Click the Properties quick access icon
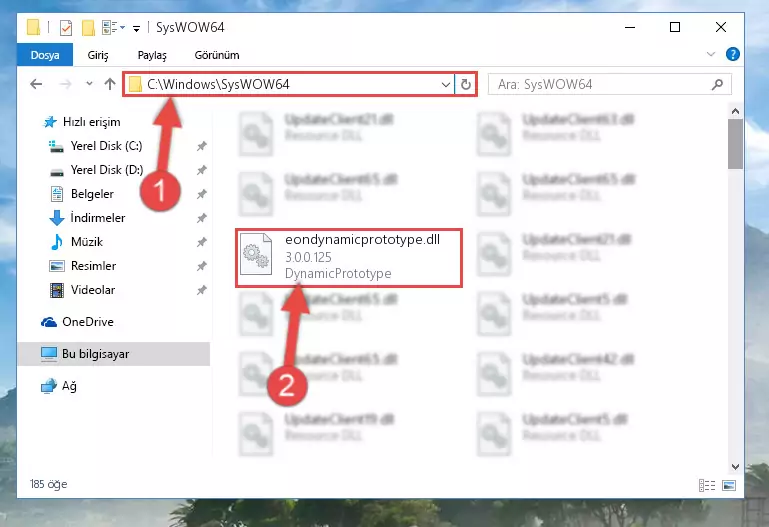The image size is (769, 527). [x=66, y=27]
